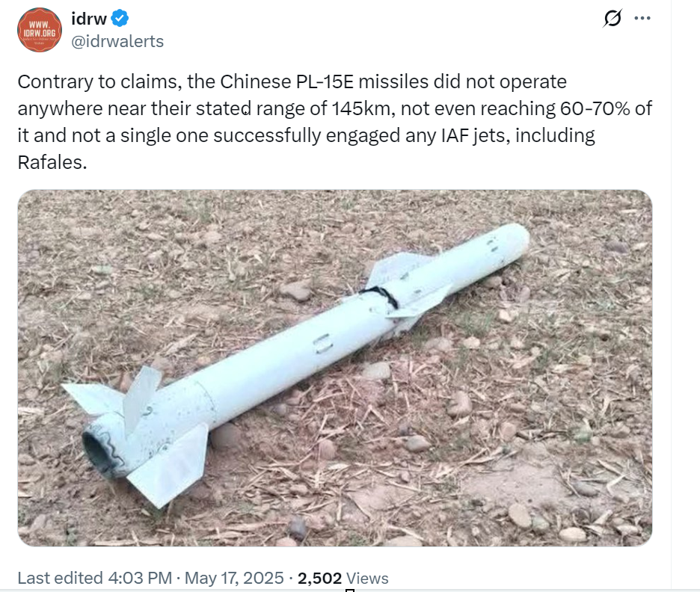Click the Views label after the count
The height and width of the screenshot is (592, 700).
[x=369, y=578]
